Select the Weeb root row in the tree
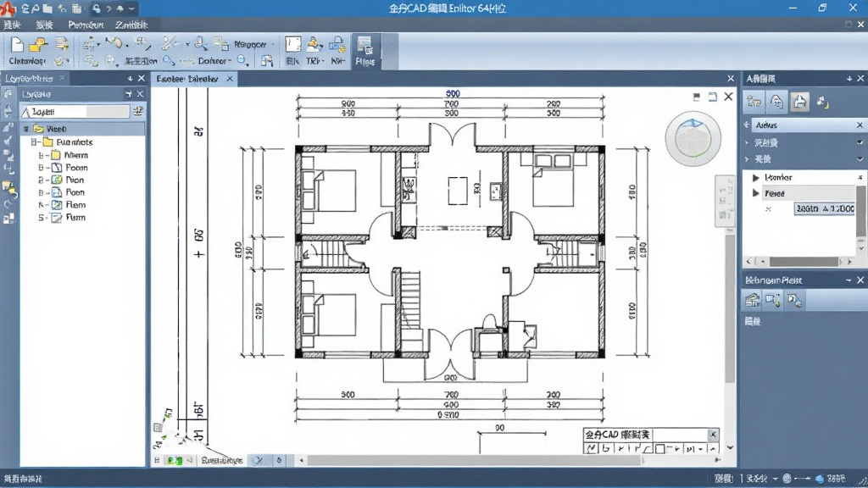868x488 pixels. point(83,129)
